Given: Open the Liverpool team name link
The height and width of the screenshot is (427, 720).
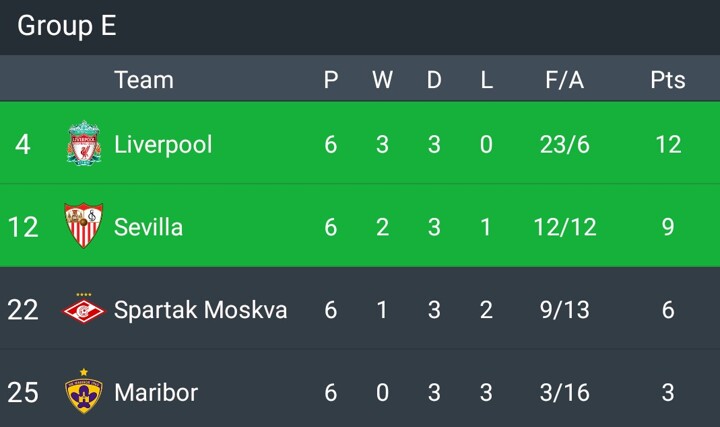Looking at the screenshot, I should pyautogui.click(x=163, y=144).
